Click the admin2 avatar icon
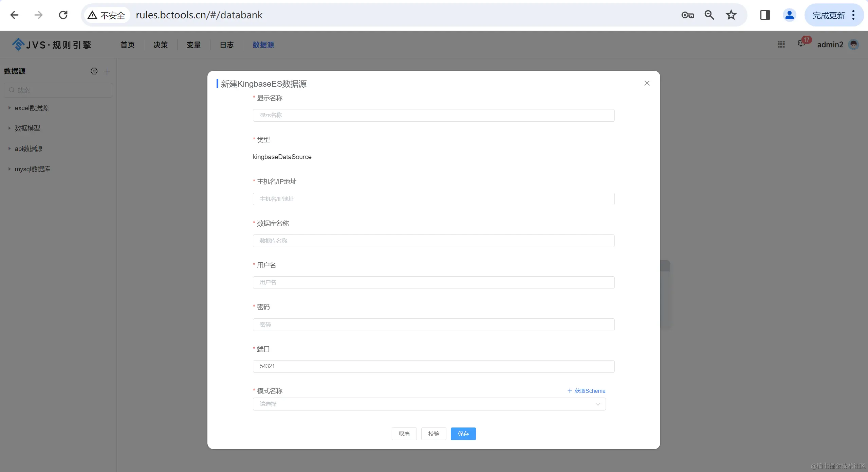This screenshot has height=472, width=868. 853,45
